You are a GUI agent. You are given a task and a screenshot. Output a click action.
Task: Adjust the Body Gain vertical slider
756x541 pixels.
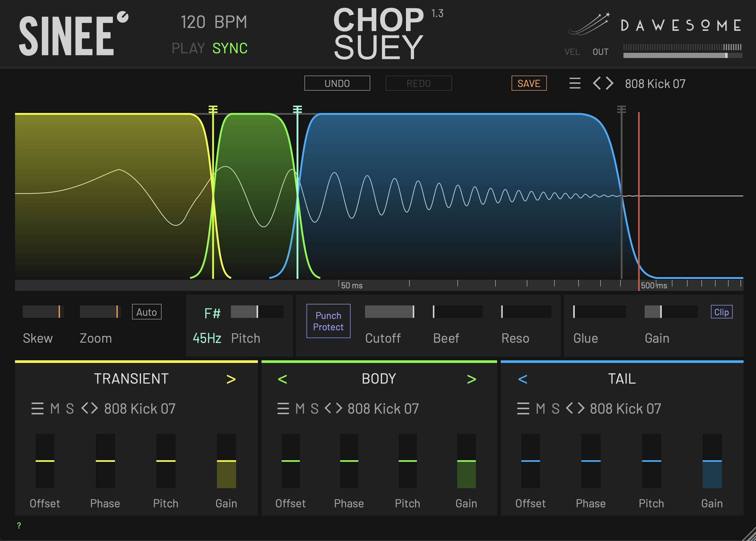click(467, 461)
